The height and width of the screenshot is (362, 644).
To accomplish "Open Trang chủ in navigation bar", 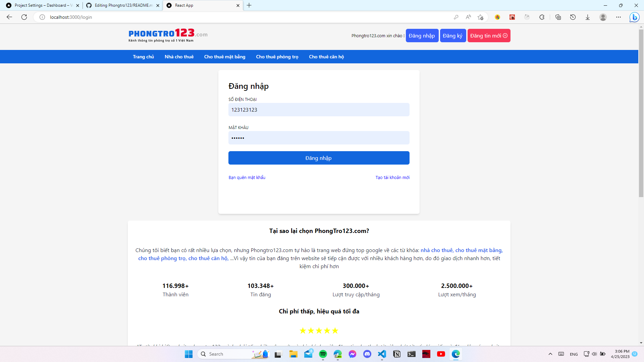I will coord(143,57).
